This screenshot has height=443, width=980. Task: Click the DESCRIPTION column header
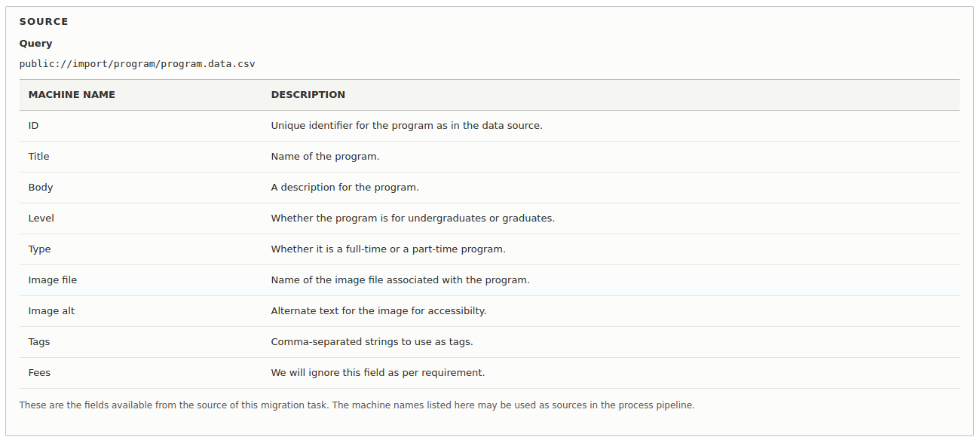[x=308, y=94]
